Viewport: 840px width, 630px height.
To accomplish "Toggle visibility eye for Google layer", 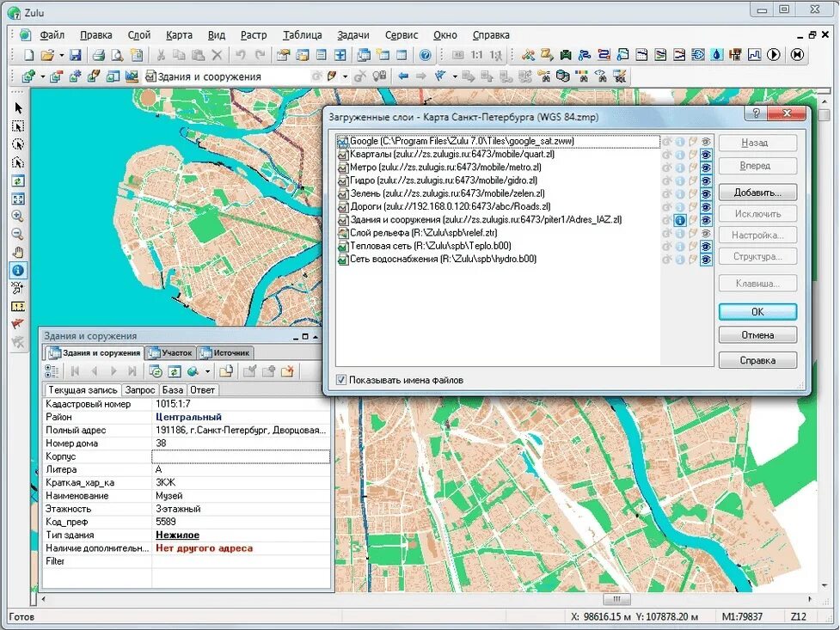I will [x=706, y=142].
